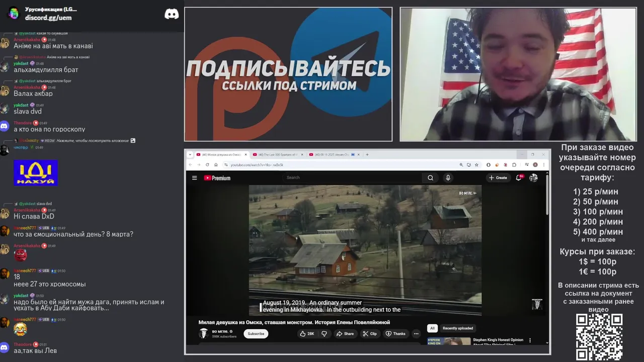
Task: Click Stephen King's Honest Opinion title
Action: pos(498,340)
